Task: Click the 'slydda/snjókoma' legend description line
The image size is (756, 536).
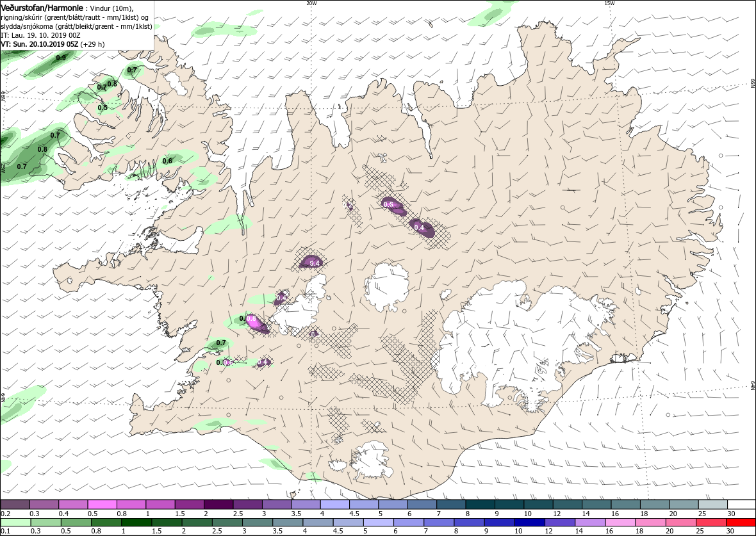Action: tap(77, 26)
